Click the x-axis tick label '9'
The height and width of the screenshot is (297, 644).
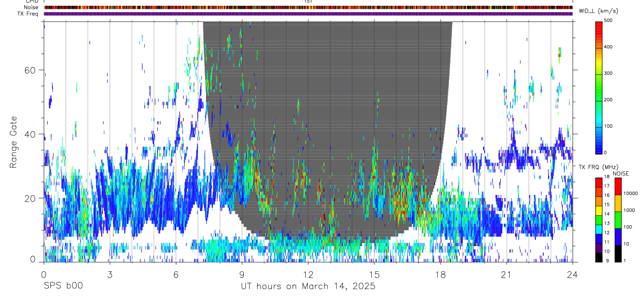pos(242,274)
